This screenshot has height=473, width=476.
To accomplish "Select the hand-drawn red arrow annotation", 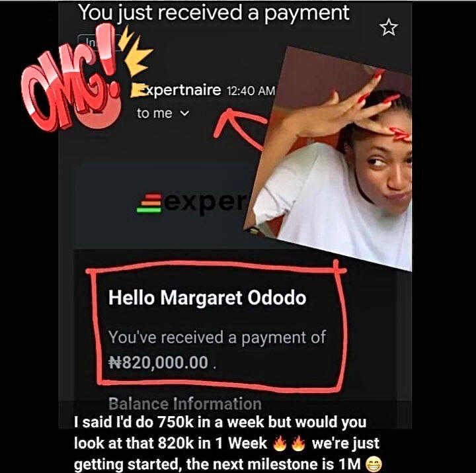I will click(240, 129).
